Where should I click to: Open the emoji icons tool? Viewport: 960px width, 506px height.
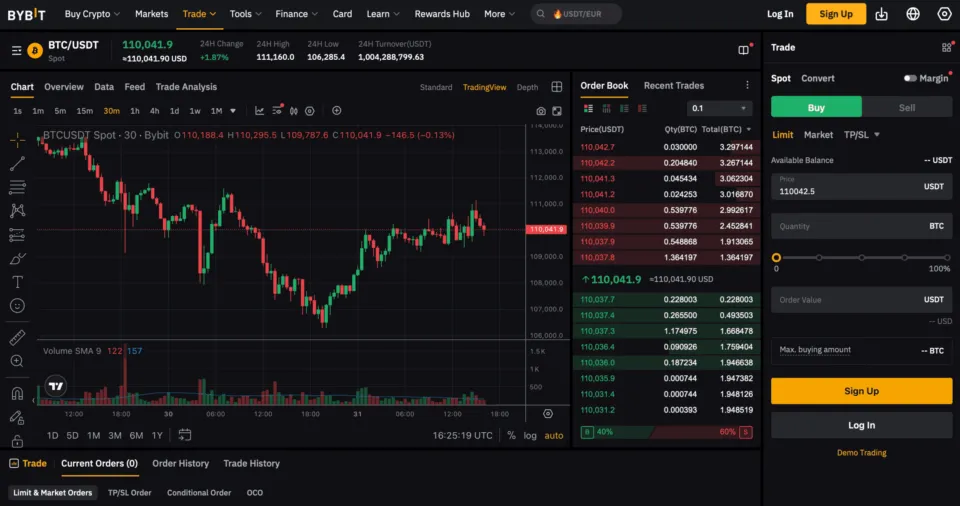point(17,306)
